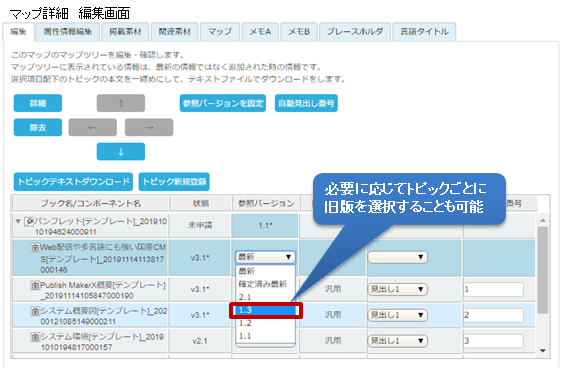The image size is (577, 375).
Task: Click the topic icon beside システム環境
Action: 35,337
